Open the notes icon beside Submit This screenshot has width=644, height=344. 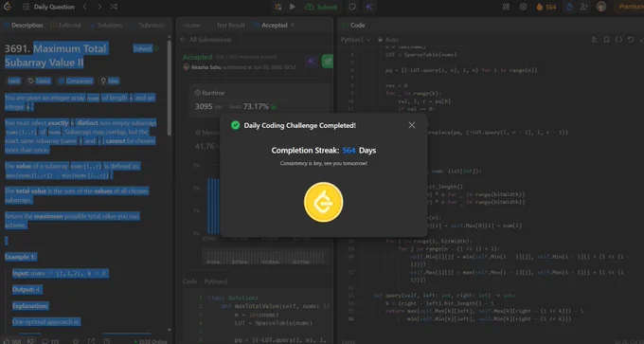[352, 7]
